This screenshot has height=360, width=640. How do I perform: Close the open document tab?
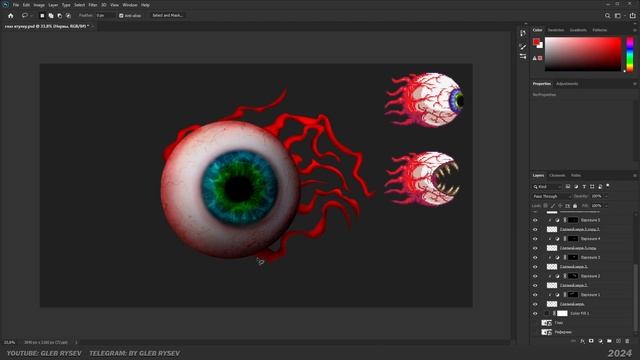[93, 26]
